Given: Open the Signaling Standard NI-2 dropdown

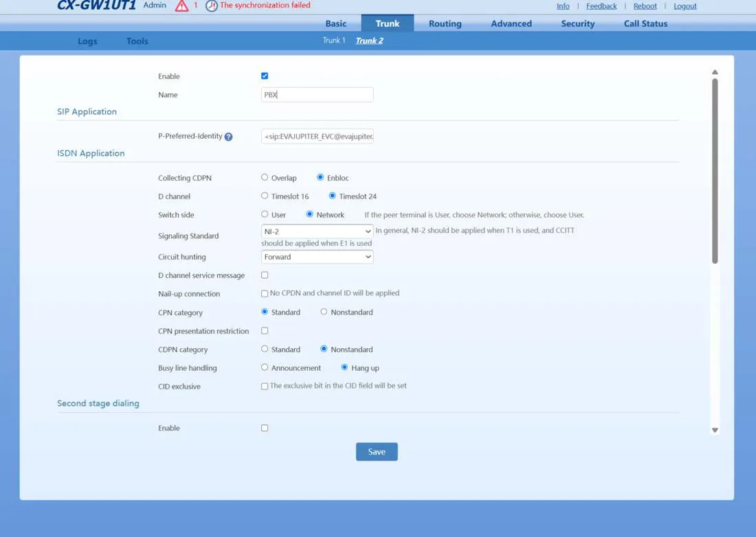Looking at the screenshot, I should click(x=318, y=231).
